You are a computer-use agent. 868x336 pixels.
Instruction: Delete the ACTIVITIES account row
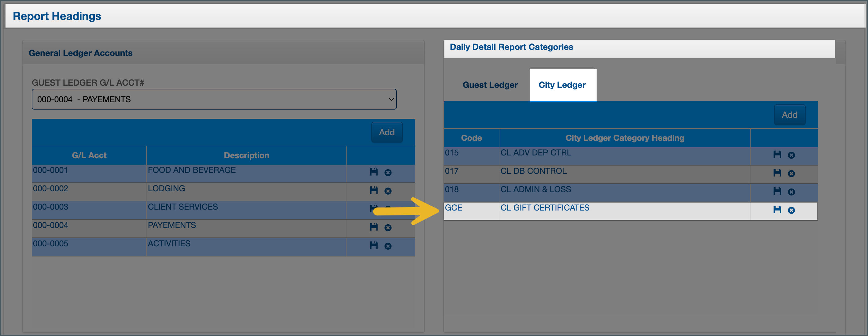(388, 246)
